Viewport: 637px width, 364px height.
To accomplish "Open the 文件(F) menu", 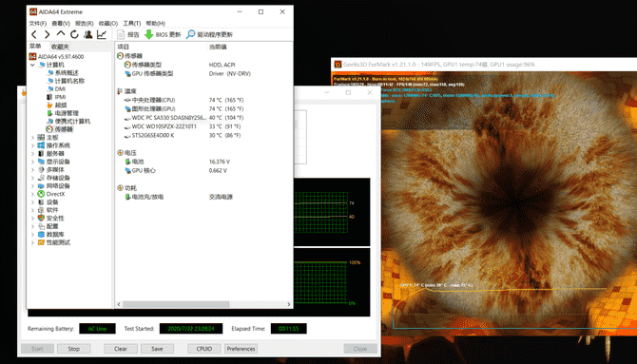I will pos(38,24).
